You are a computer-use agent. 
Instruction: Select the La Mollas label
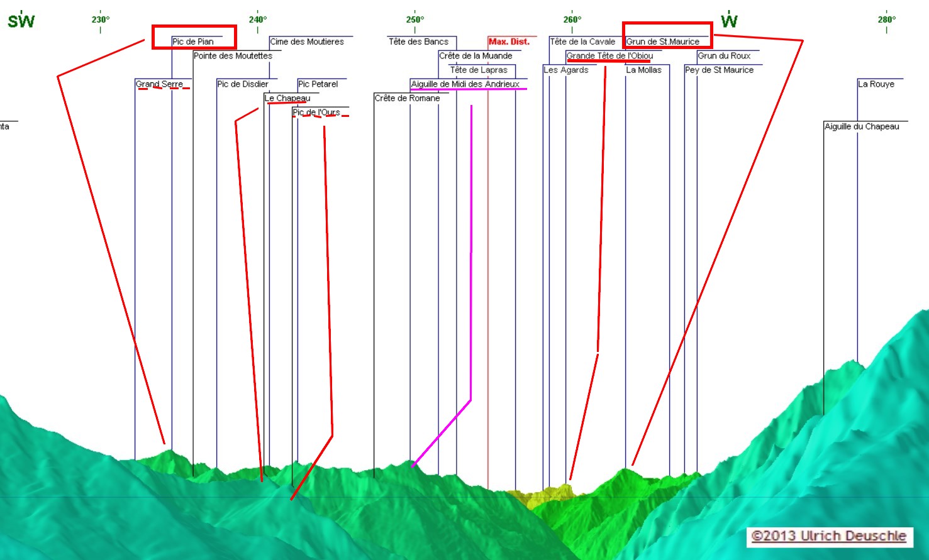click(x=643, y=70)
